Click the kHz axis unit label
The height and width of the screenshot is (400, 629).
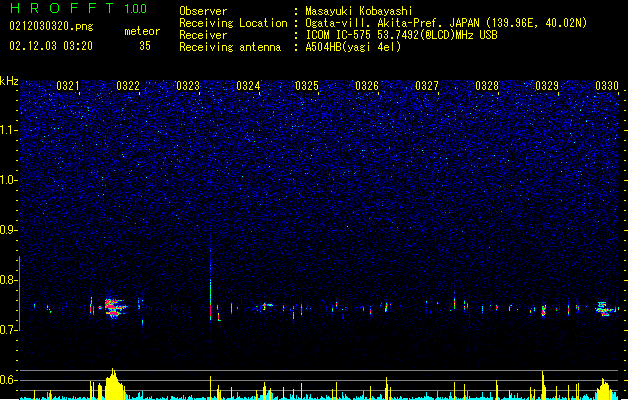tap(9, 81)
